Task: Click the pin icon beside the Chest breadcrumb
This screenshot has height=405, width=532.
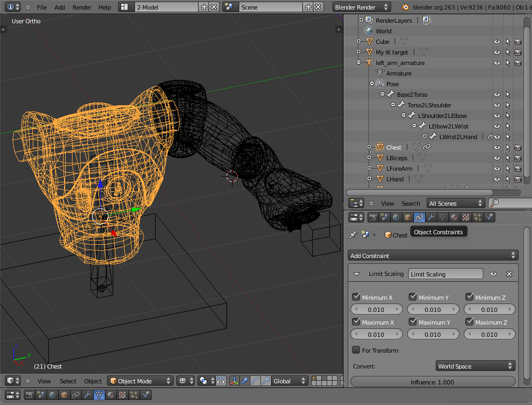Action: pos(353,235)
